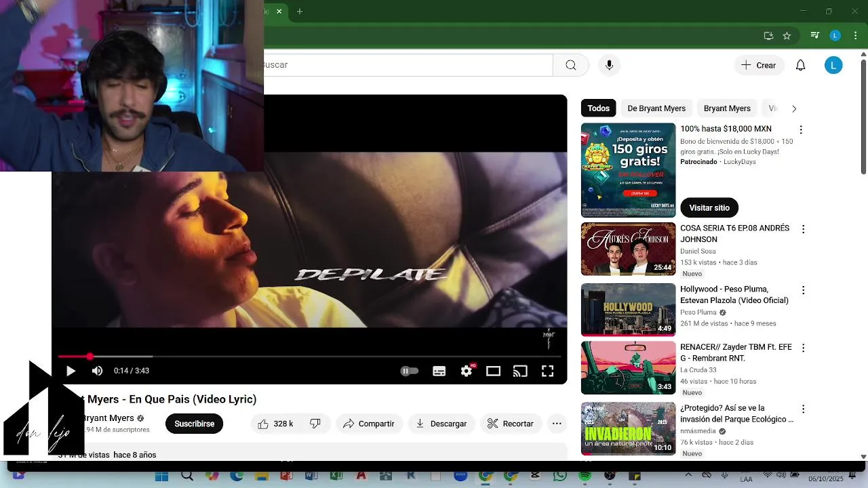Clip the video with Recortar
The width and height of the screenshot is (868, 488).
(511, 424)
